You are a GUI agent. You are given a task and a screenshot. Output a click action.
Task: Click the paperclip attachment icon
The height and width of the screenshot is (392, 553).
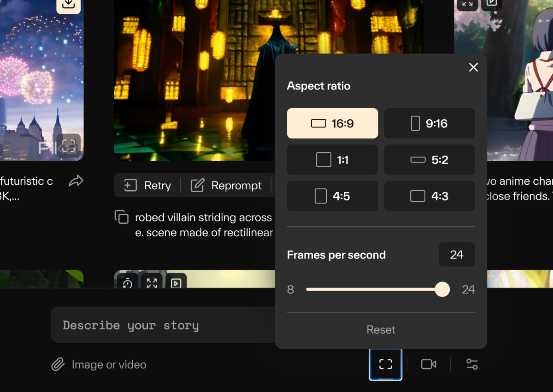[x=58, y=365]
